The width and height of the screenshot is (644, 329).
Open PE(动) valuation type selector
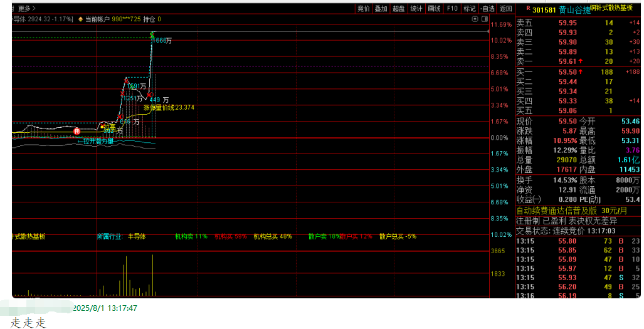click(x=590, y=200)
